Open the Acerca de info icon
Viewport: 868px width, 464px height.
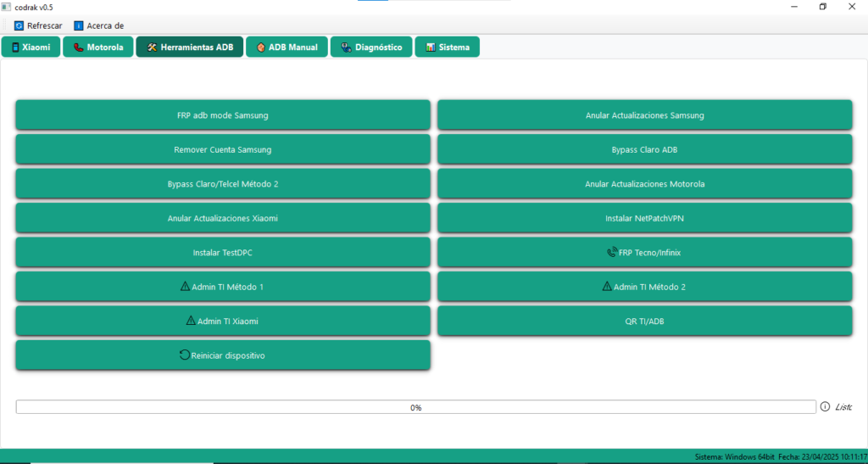click(x=79, y=25)
